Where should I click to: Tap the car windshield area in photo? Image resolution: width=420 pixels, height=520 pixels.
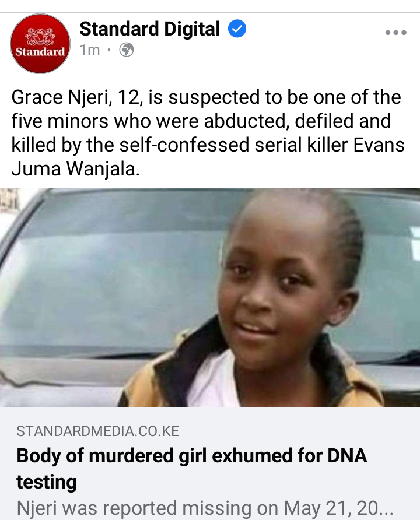coord(110,272)
